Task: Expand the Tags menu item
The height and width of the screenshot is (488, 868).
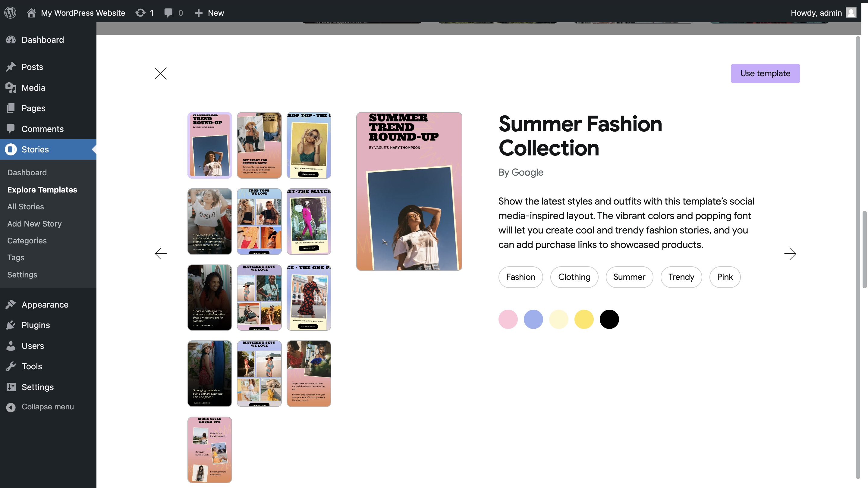Action: pos(15,258)
